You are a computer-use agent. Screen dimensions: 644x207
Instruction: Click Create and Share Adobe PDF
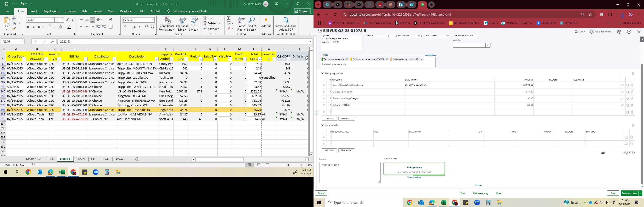[286, 24]
